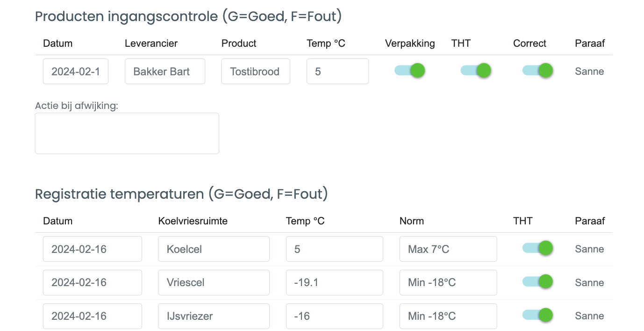This screenshot has width=644, height=331.
Task: Click the date field in the Koelcel row
Action: click(93, 249)
